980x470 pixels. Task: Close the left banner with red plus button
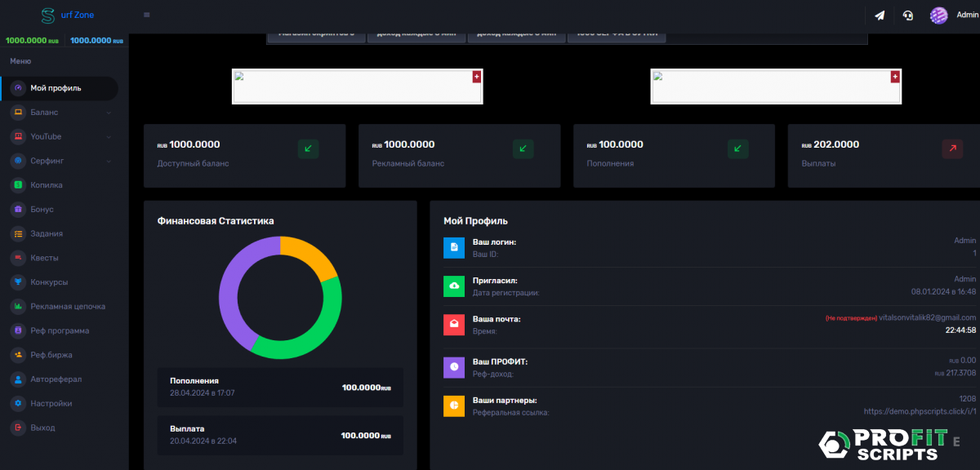pyautogui.click(x=477, y=76)
